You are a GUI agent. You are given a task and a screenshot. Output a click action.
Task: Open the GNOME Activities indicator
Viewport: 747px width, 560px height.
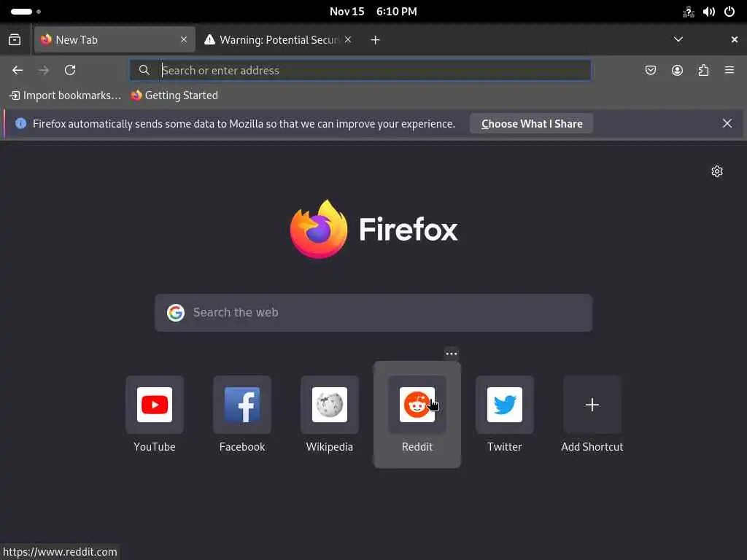click(x=26, y=12)
